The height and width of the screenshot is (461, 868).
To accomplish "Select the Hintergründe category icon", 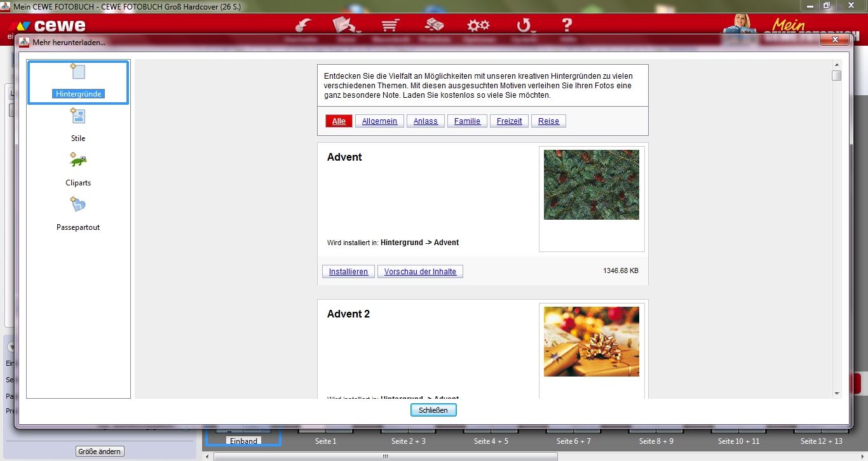I will coord(78,71).
